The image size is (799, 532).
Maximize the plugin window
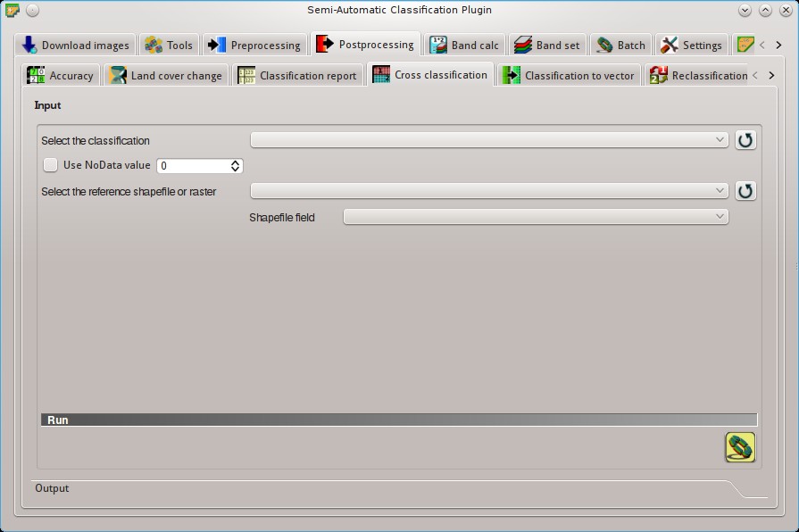pyautogui.click(x=765, y=10)
